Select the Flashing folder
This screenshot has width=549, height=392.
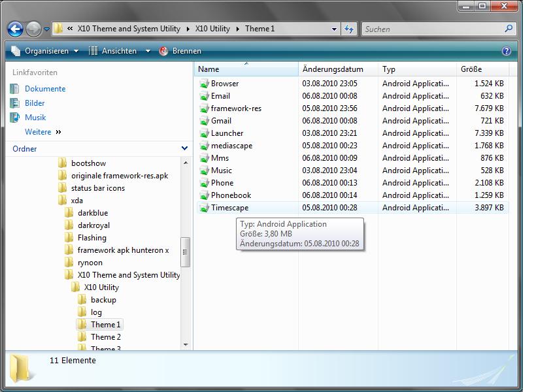tap(91, 238)
